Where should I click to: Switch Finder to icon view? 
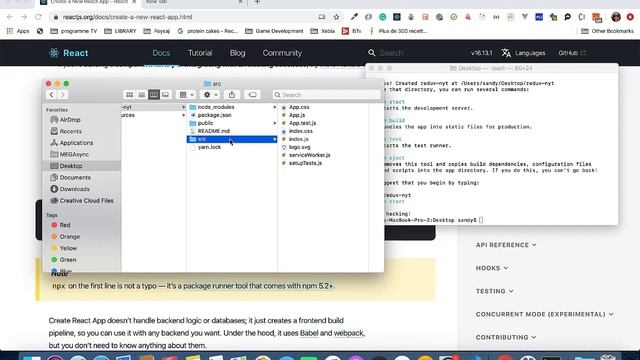coord(129,95)
